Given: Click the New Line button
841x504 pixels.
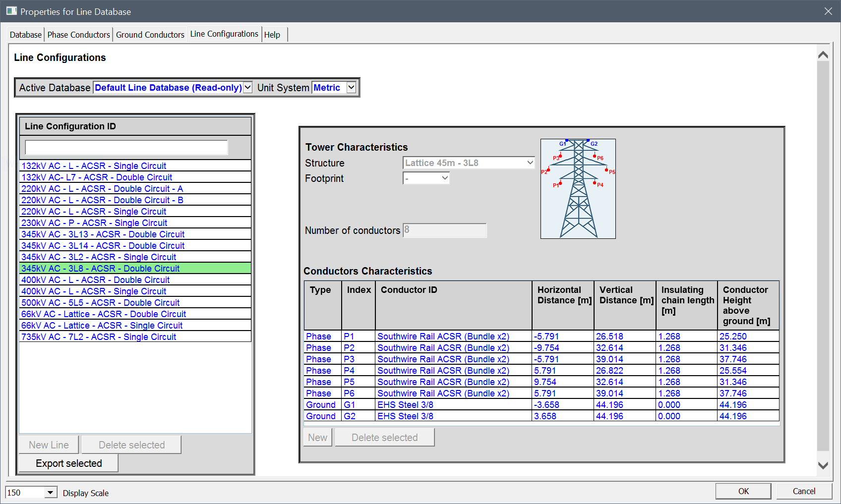Looking at the screenshot, I should 48,445.
